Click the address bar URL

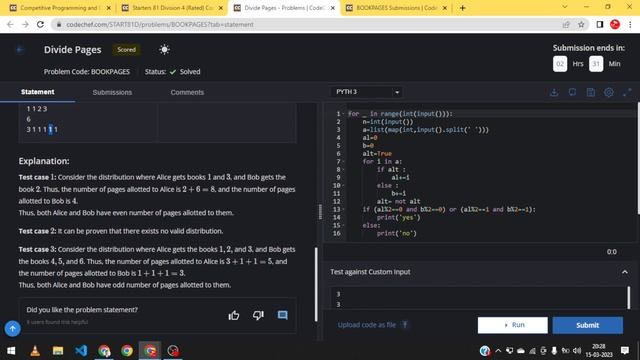tap(160, 24)
